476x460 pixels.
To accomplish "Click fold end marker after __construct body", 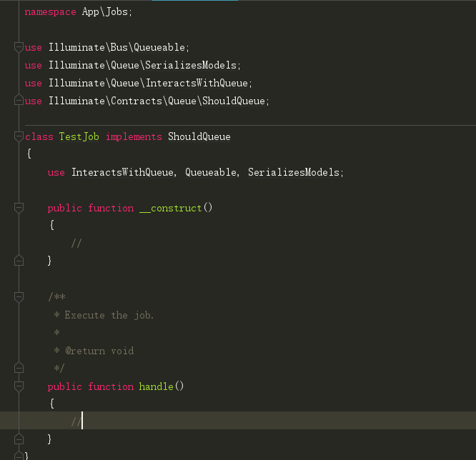I will [x=19, y=260].
